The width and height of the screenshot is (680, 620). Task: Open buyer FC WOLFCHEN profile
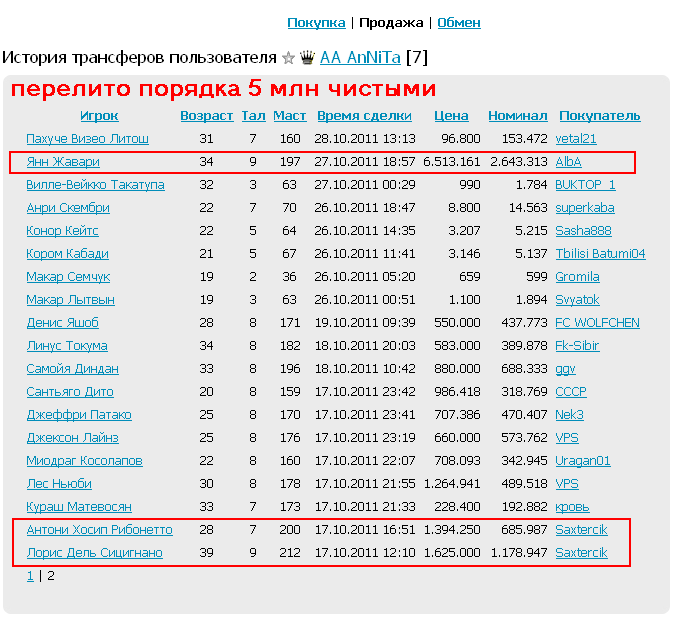[598, 323]
